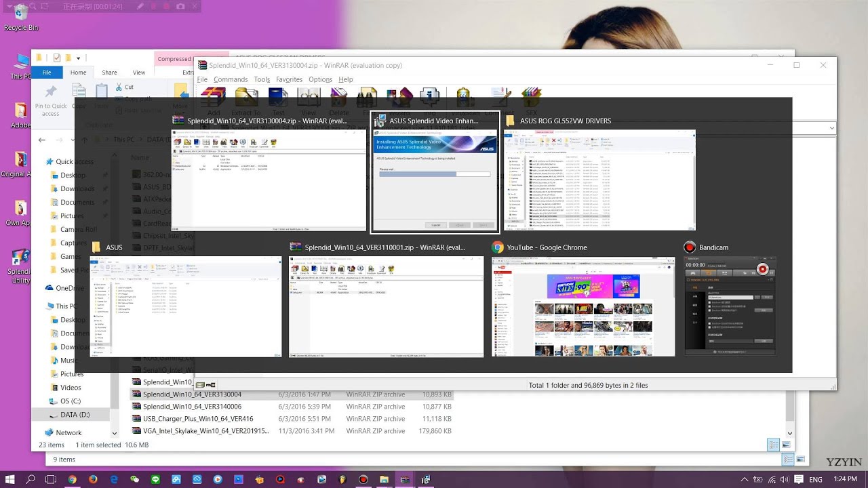Switch ENG input language indicator
Viewport: 868px width, 488px height.
point(816,479)
